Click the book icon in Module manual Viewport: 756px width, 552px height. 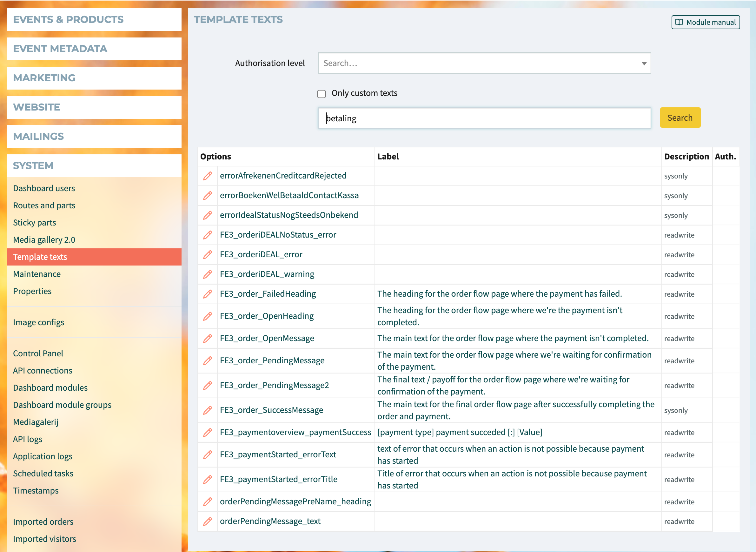coord(679,22)
